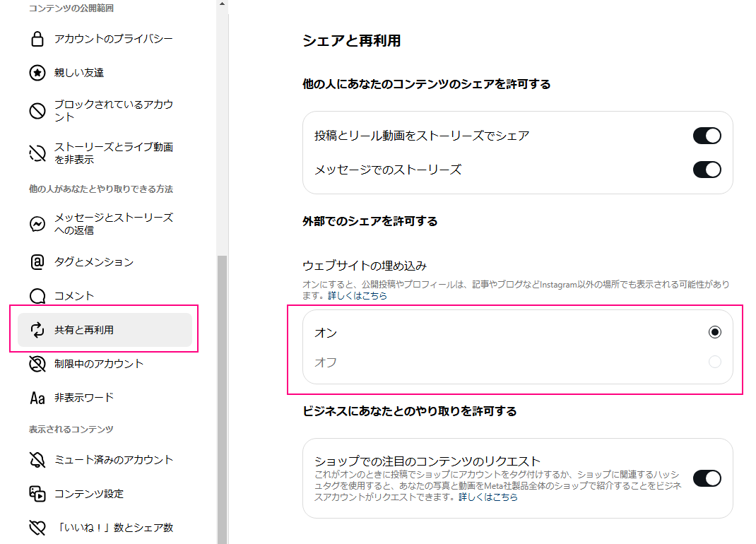This screenshot has height=544, width=756.
Task: Open the 非表示ワード menu item
Action: 83,398
